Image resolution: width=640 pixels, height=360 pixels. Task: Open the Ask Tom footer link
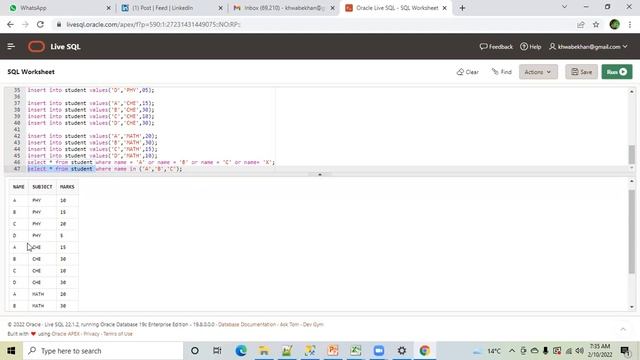pyautogui.click(x=289, y=324)
